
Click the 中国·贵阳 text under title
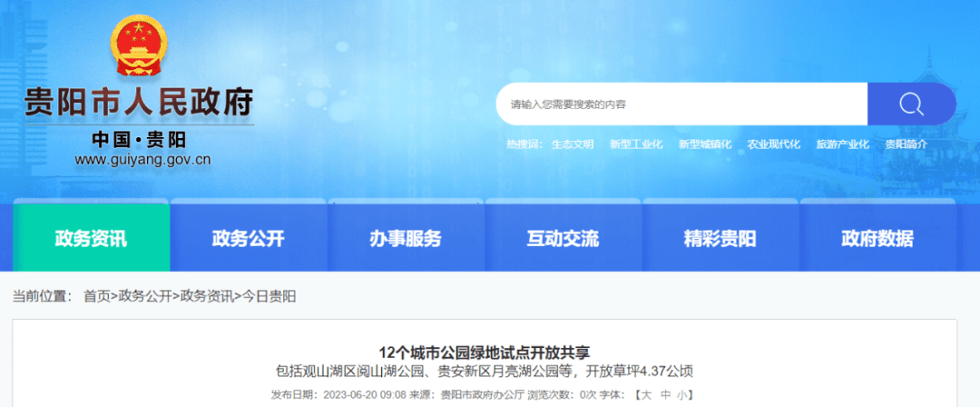(x=139, y=139)
